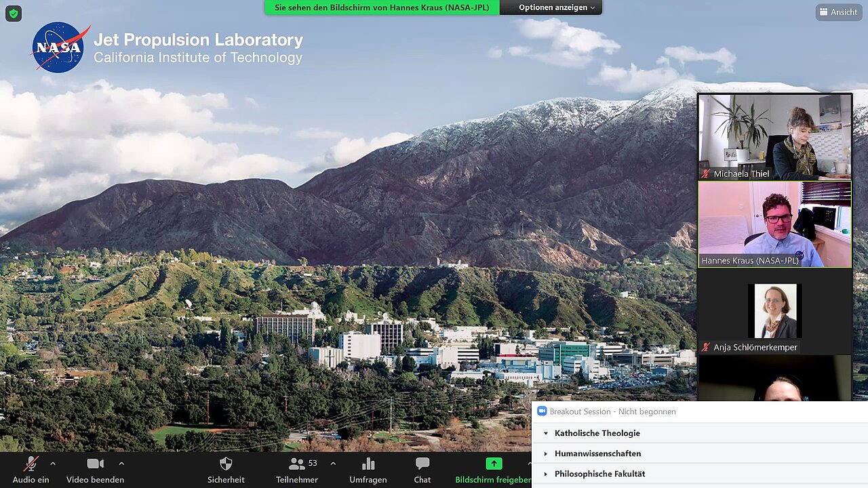This screenshot has height=488, width=868.
Task: Expand the Philosophische Fakultät breakout room
Action: pos(546,474)
